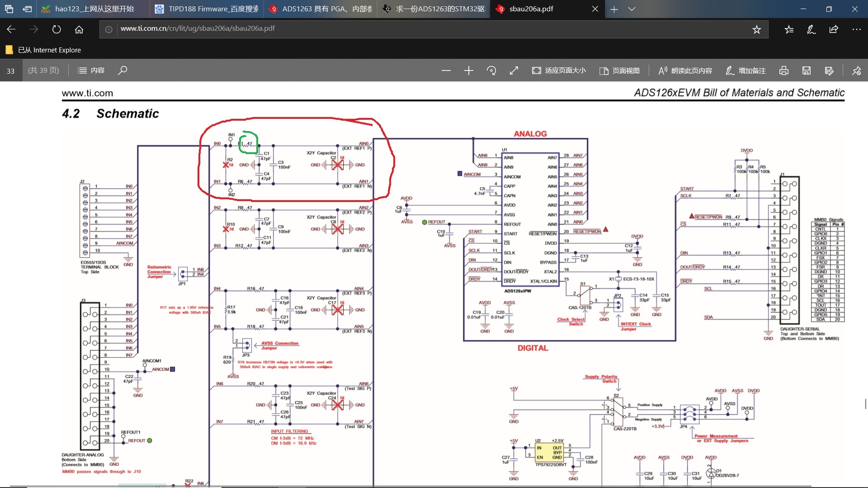The height and width of the screenshot is (488, 868).
Task: Zoom in with the plus icon
Action: coord(468,70)
